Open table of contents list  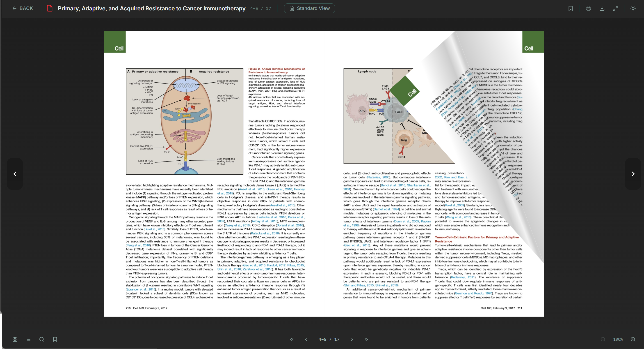[29, 339]
